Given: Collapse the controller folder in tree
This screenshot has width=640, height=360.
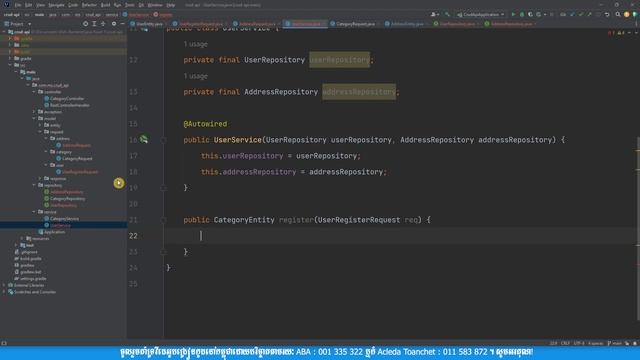Looking at the screenshot, I should point(34,92).
